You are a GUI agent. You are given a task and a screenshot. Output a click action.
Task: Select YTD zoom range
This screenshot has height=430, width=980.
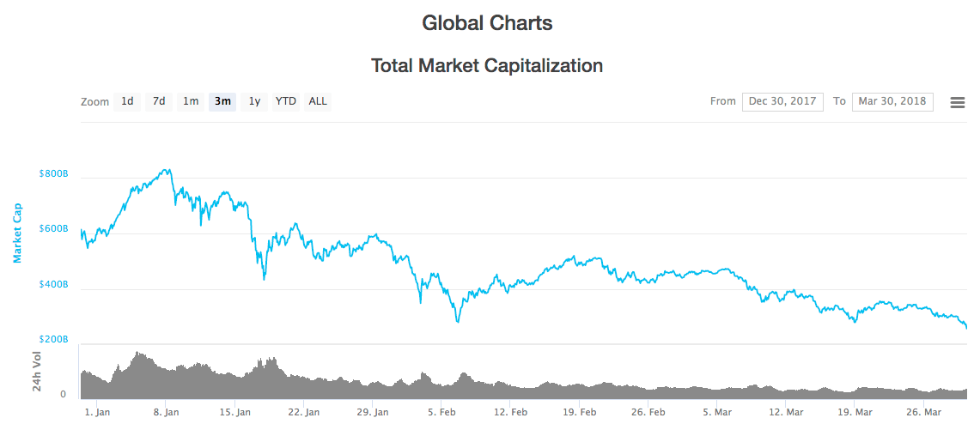coord(286,101)
